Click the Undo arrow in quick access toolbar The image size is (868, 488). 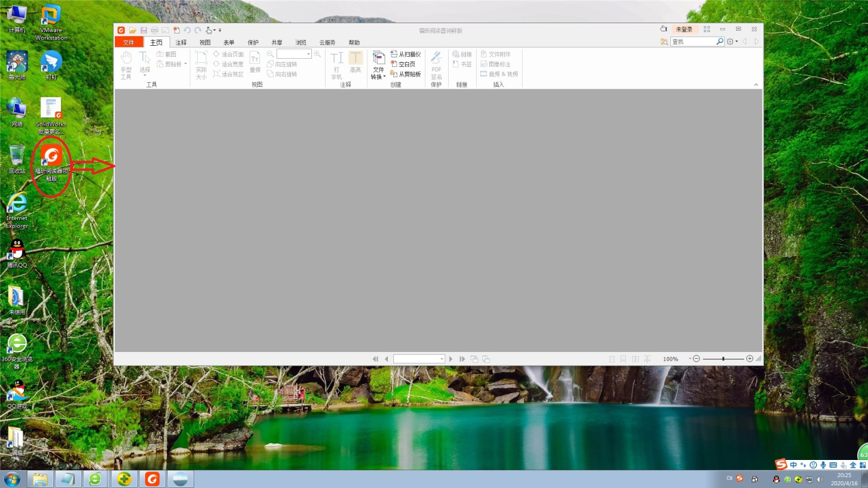(x=187, y=30)
